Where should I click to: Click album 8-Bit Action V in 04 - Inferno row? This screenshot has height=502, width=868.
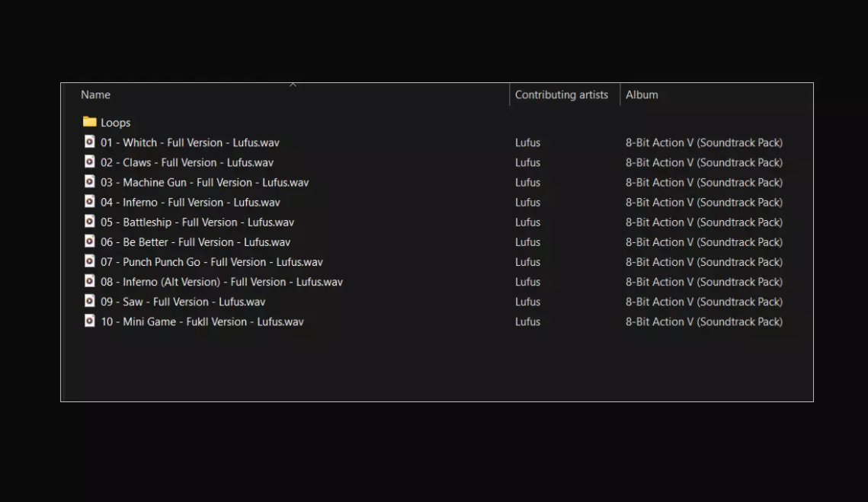(704, 202)
